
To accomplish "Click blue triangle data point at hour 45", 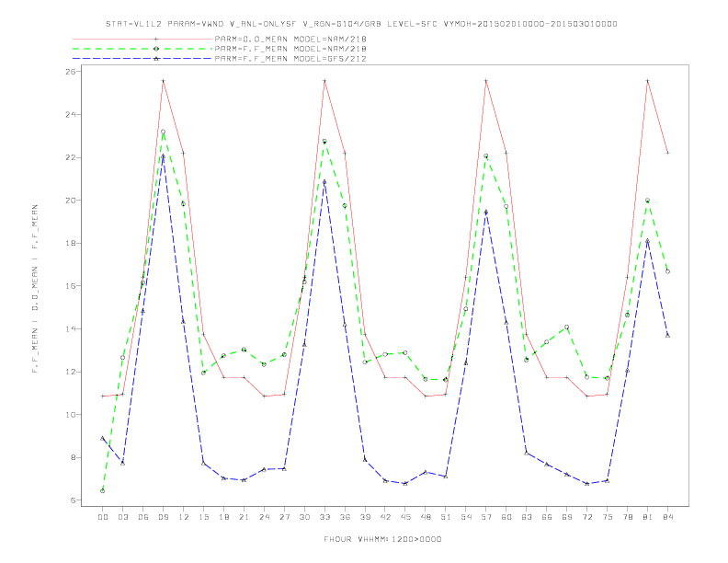I will 405,484.
